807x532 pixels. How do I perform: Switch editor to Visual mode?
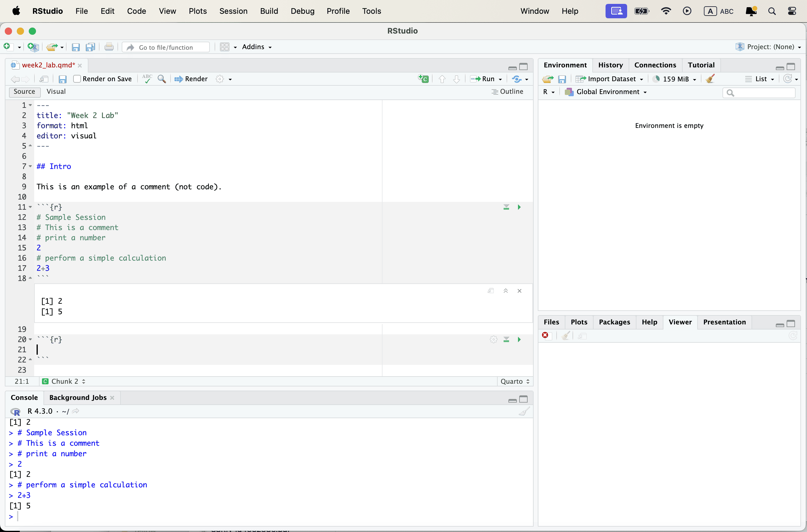pyautogui.click(x=56, y=92)
